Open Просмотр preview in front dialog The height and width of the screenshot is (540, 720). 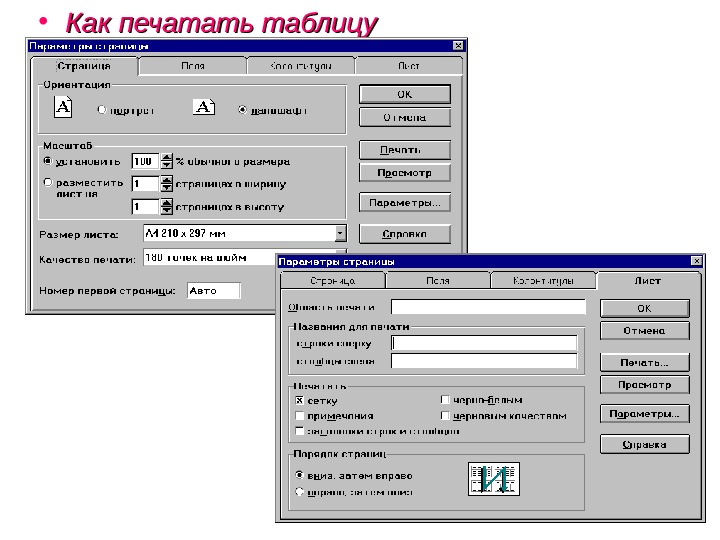click(645, 385)
